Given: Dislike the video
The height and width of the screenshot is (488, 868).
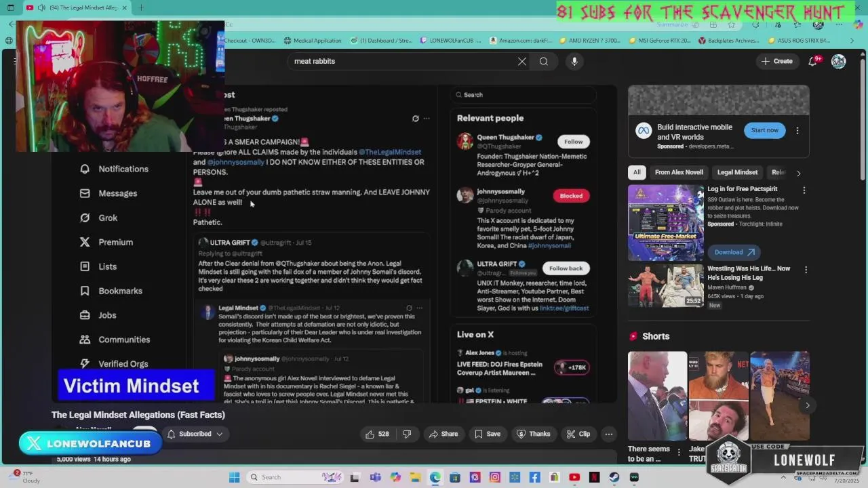Looking at the screenshot, I should point(407,434).
